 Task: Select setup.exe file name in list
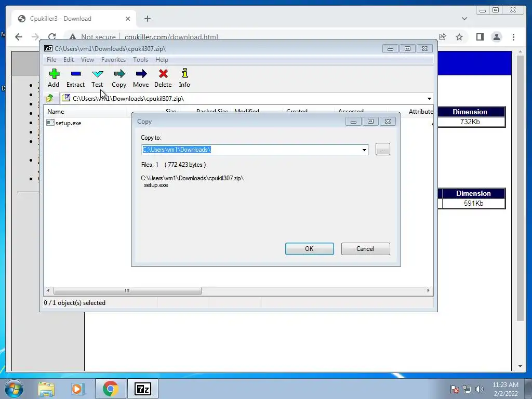coord(68,123)
